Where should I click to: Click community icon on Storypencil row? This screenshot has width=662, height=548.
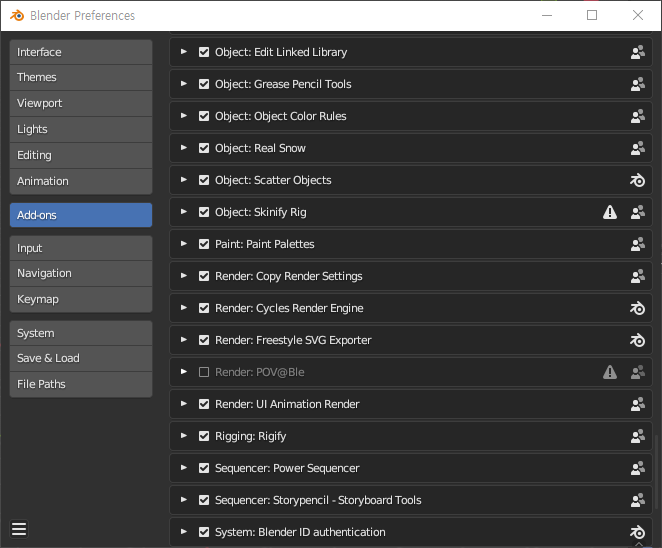click(638, 500)
